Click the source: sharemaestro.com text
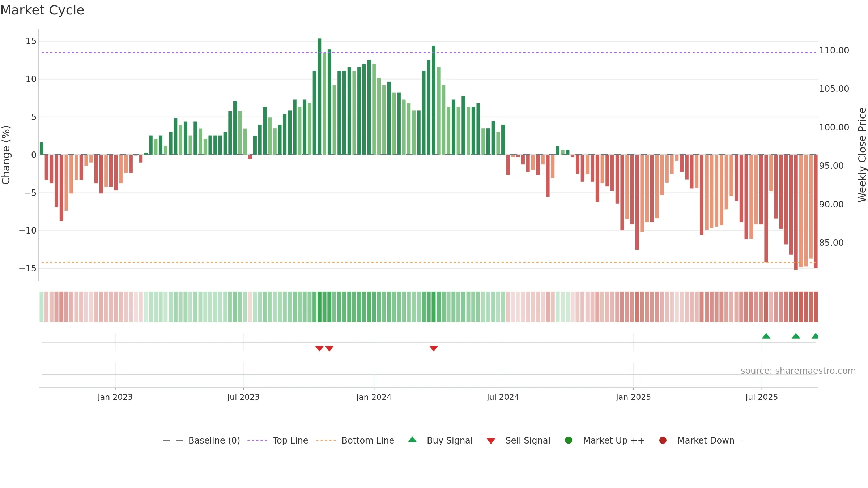Screen dimensions: 868x488 pyautogui.click(x=798, y=371)
